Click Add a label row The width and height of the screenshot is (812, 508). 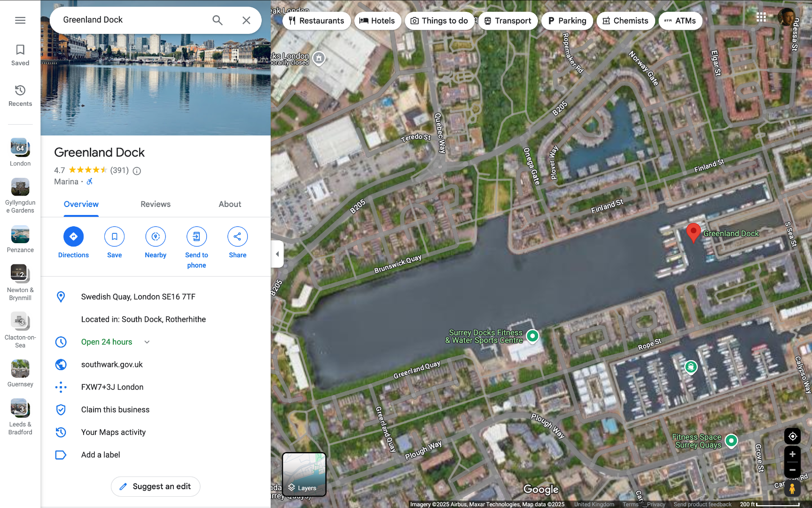coord(156,455)
